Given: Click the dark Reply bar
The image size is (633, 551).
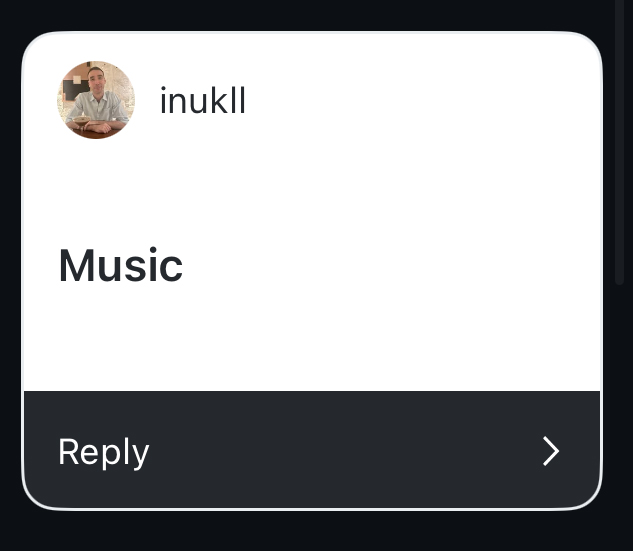Looking at the screenshot, I should 312,450.
